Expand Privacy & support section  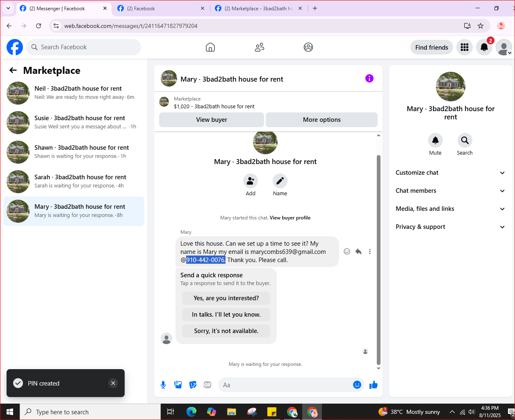(450, 227)
